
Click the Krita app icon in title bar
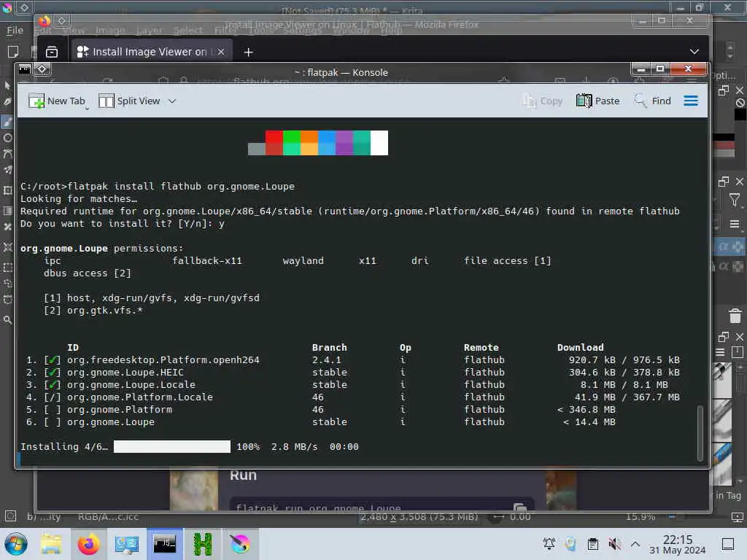pos(7,7)
